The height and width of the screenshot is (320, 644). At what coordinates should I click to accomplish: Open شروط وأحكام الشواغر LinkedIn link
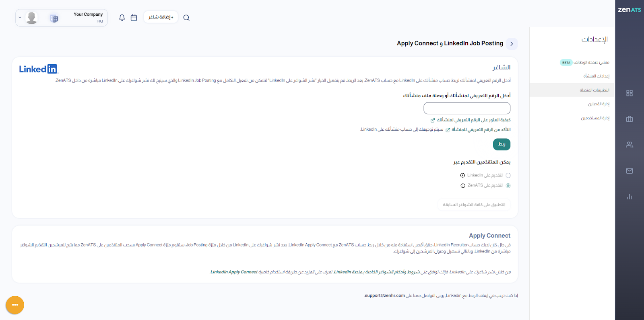377,272
